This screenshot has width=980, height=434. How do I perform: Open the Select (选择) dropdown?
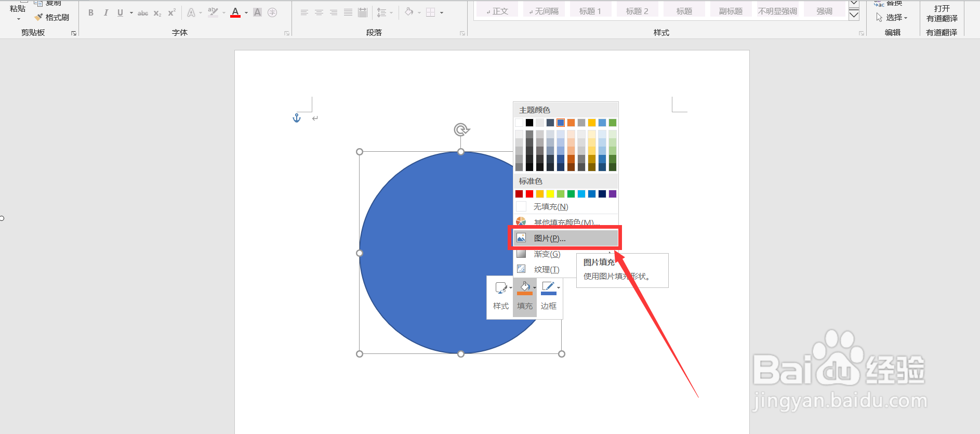click(892, 18)
